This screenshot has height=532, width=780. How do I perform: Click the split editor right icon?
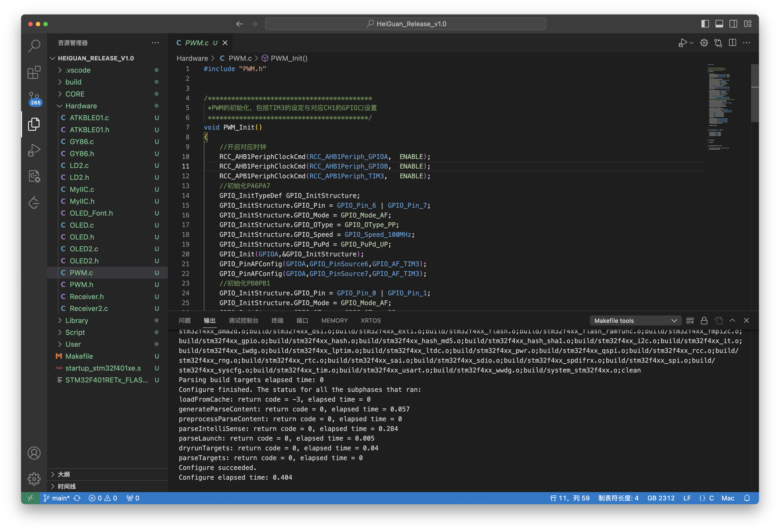pos(733,43)
